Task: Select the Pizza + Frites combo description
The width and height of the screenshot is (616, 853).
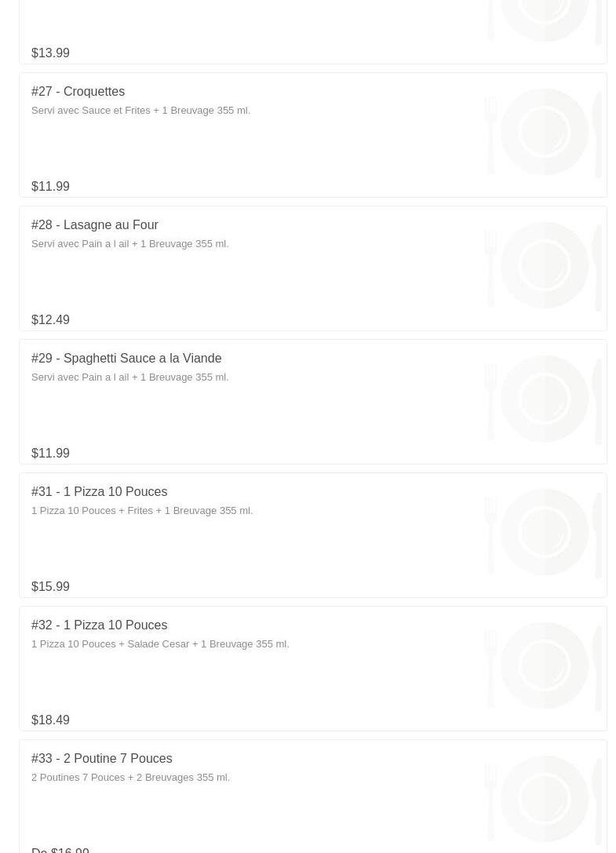Action: [142, 511]
